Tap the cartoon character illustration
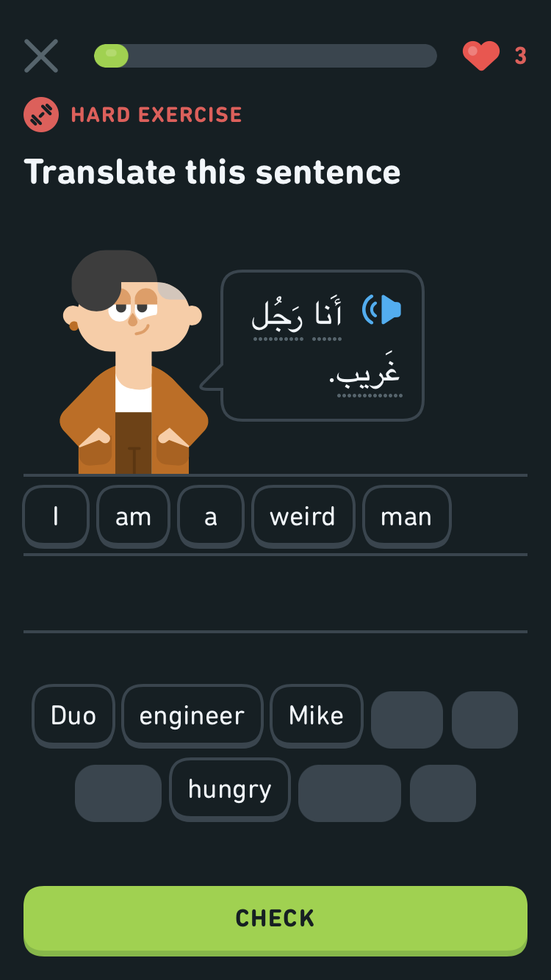This screenshot has height=980, width=551. point(133,361)
